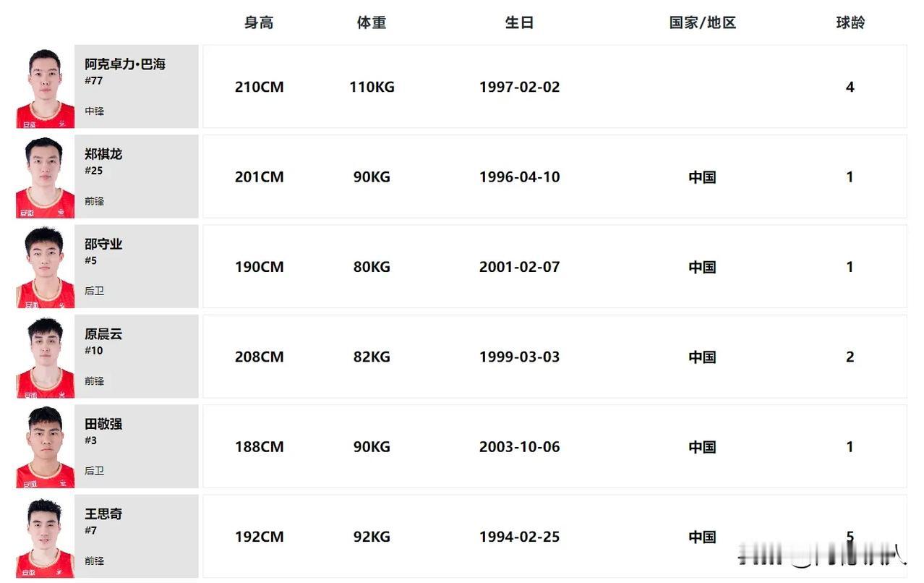Open 原晨云 player photo

coord(46,357)
